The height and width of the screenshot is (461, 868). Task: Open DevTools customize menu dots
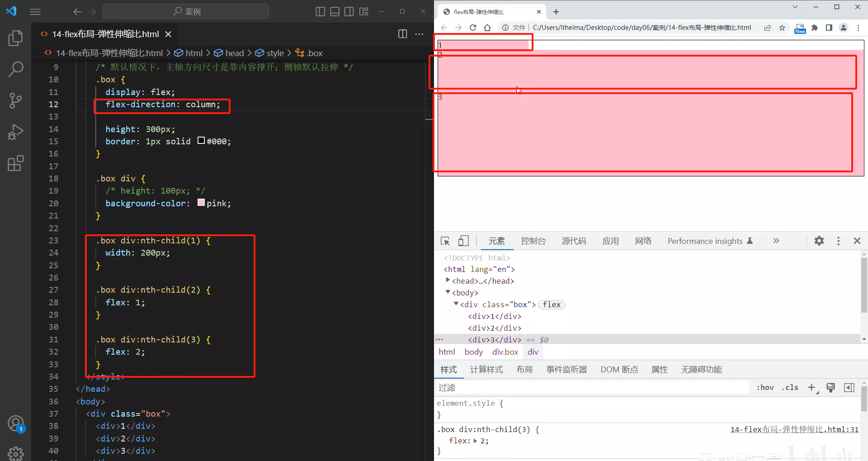[838, 241]
